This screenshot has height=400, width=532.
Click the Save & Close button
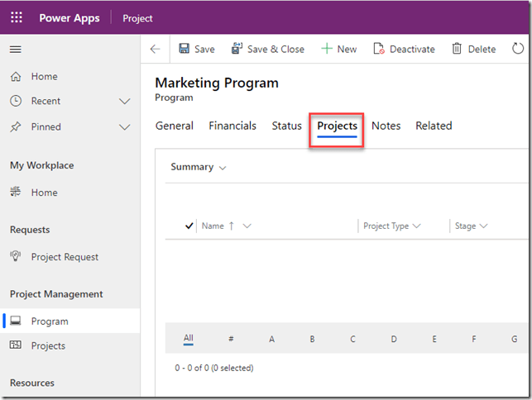(x=267, y=50)
